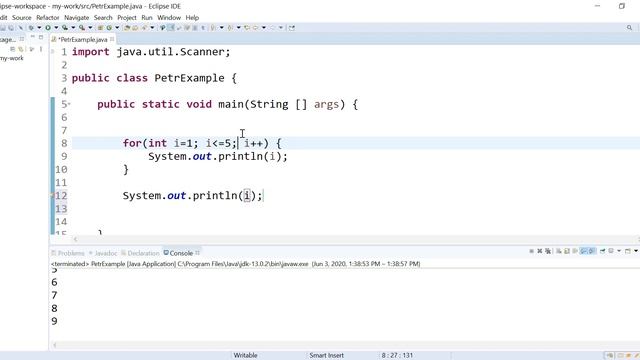Image resolution: width=640 pixels, height=360 pixels.
Task: Toggle Pin Console icon
Action: (603, 251)
